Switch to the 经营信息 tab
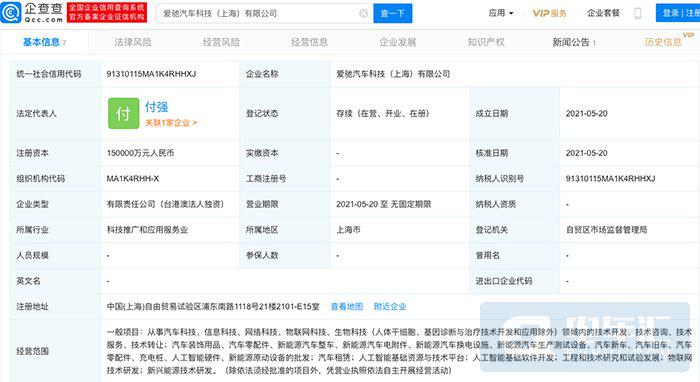The width and height of the screenshot is (700, 382). 309,42
